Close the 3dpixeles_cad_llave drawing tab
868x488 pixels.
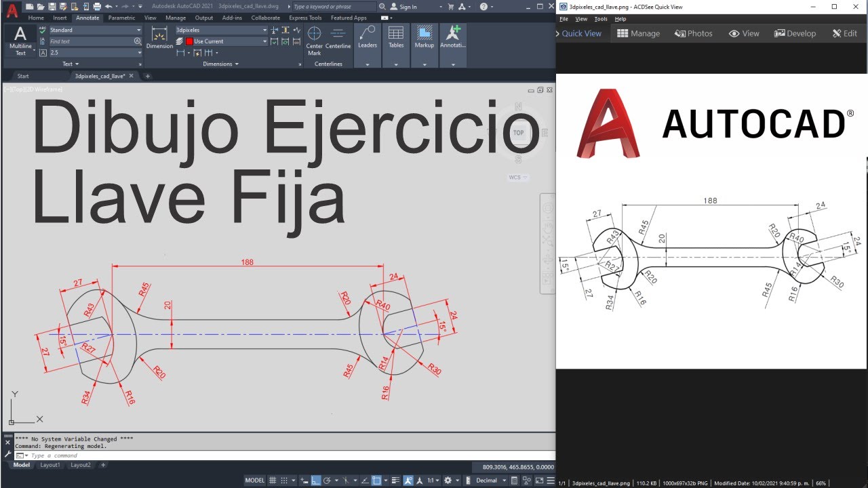click(131, 76)
